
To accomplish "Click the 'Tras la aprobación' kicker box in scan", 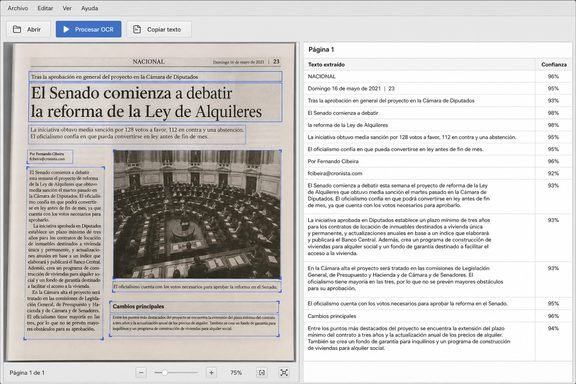I will [x=155, y=77].
